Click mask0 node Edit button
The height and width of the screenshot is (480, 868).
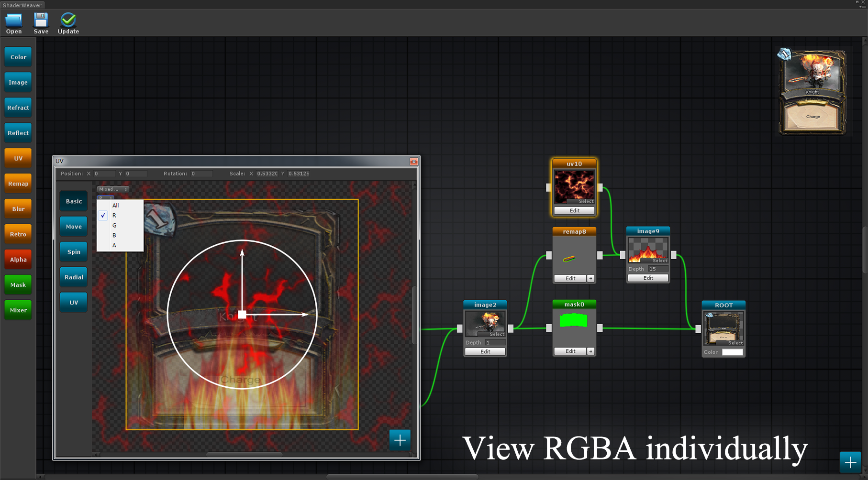point(570,351)
